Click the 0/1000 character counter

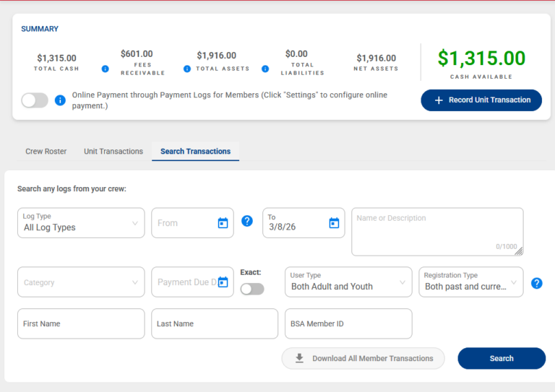506,246
